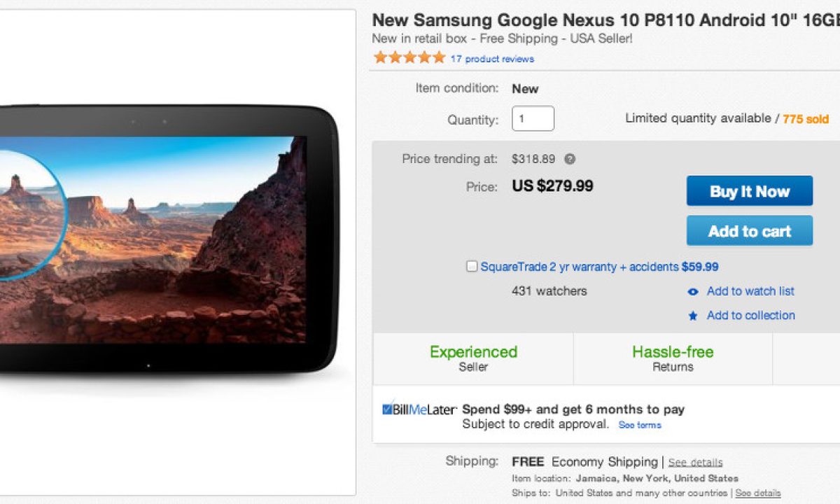Click the Add to watch list link

tap(750, 291)
